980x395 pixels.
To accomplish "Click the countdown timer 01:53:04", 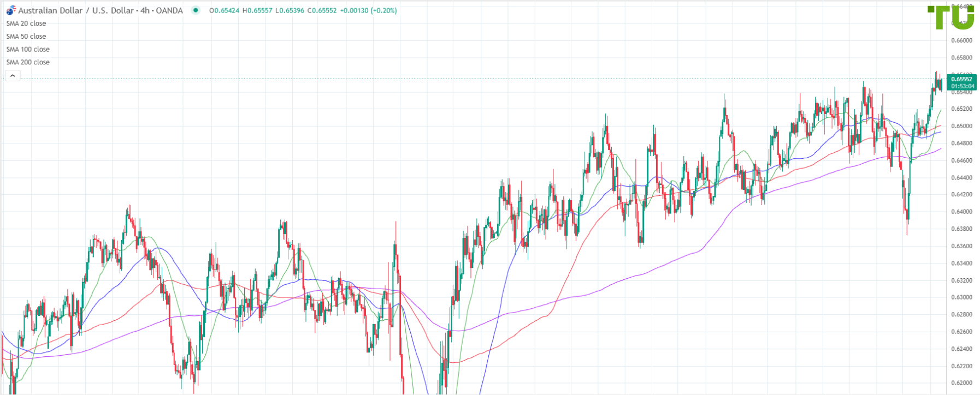I will pos(963,86).
